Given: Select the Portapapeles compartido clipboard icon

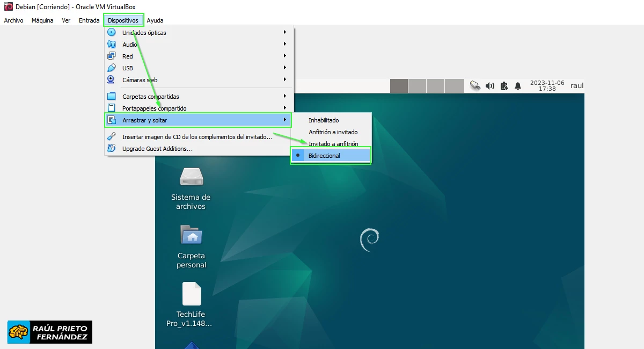Looking at the screenshot, I should (x=112, y=107).
